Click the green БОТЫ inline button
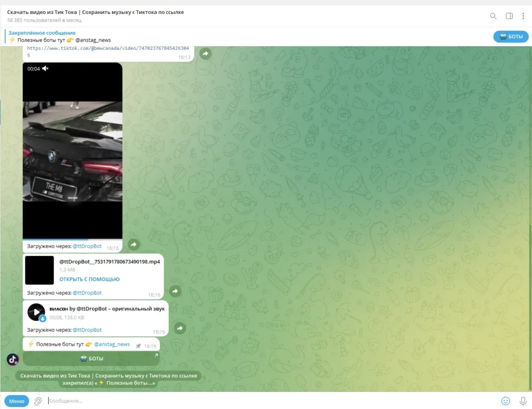The image size is (532, 409). (91, 359)
